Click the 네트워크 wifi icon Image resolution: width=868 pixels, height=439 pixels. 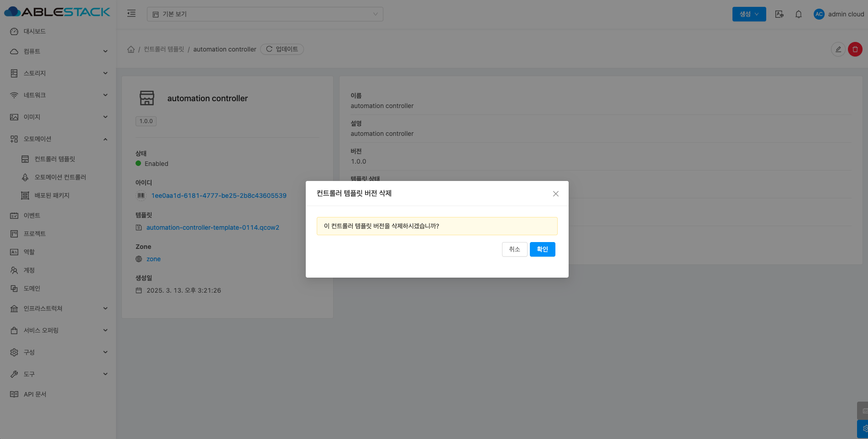pyautogui.click(x=14, y=95)
